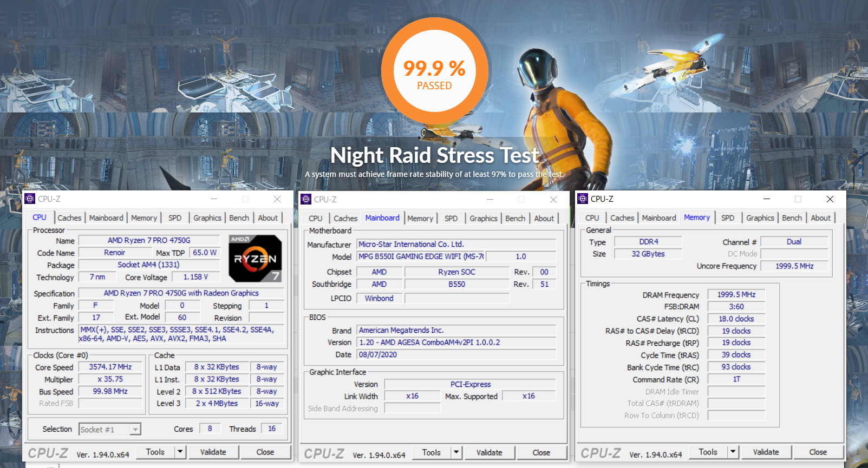Click Core Speed value 3574.17 MHz
Image resolution: width=868 pixels, height=468 pixels.
[x=110, y=367]
